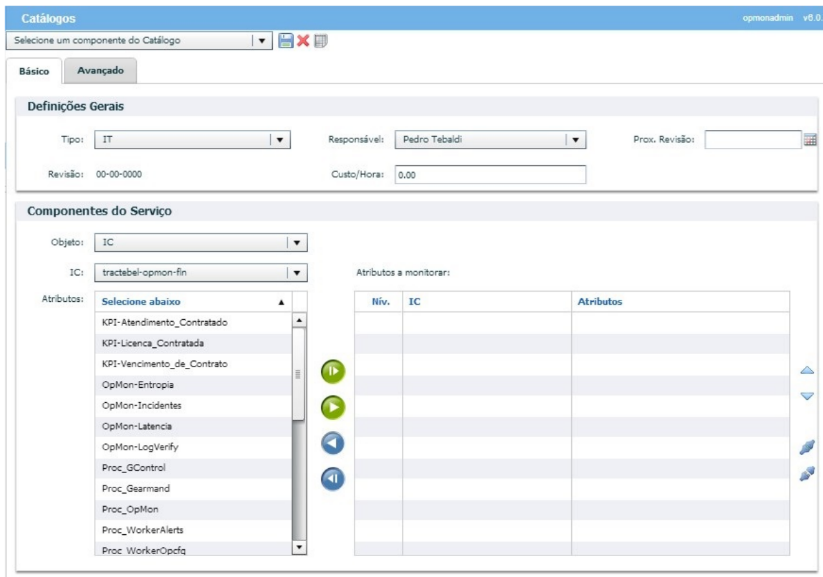Click the plain blue left-arrow remove button
This screenshot has width=823, height=577.
click(333, 443)
